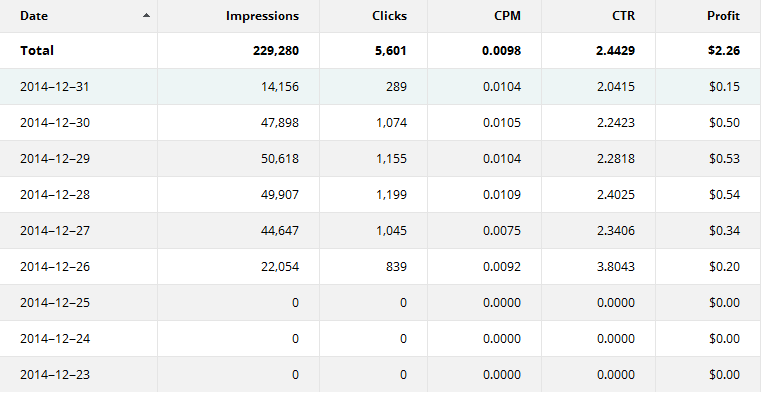Select the 2014-12-27 row date
The height and width of the screenshot is (395, 761).
55,230
